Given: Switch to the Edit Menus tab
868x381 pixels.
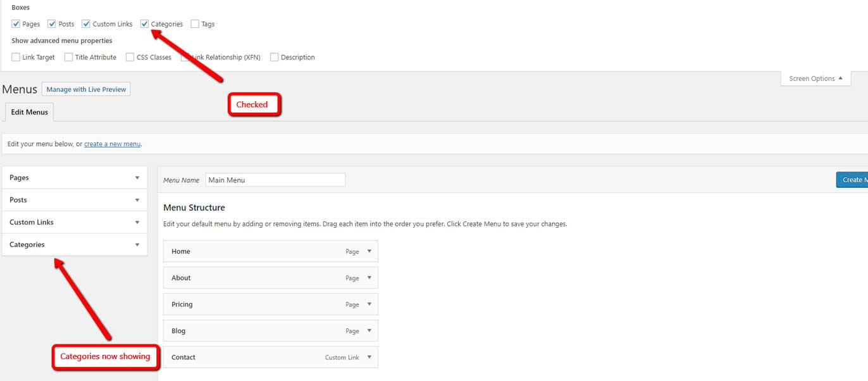Looking at the screenshot, I should pyautogui.click(x=29, y=112).
